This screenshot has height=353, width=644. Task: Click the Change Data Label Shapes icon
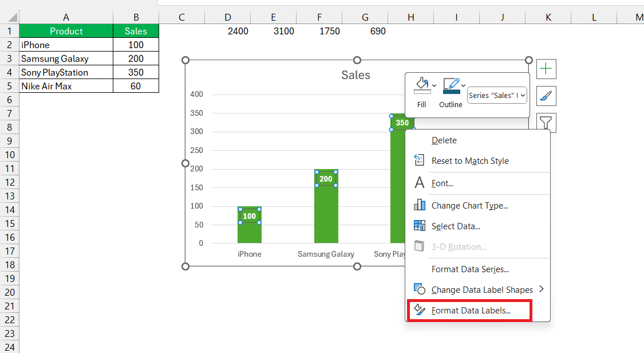(x=420, y=289)
